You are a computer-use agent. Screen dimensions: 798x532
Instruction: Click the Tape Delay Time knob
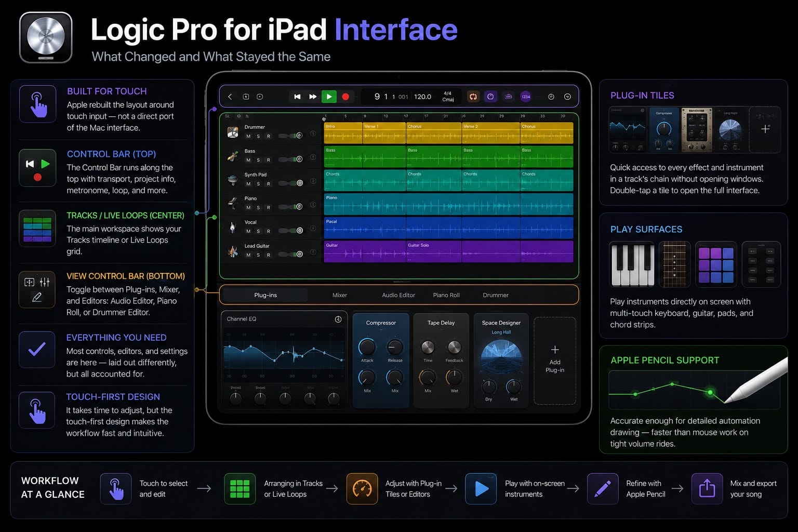428,347
